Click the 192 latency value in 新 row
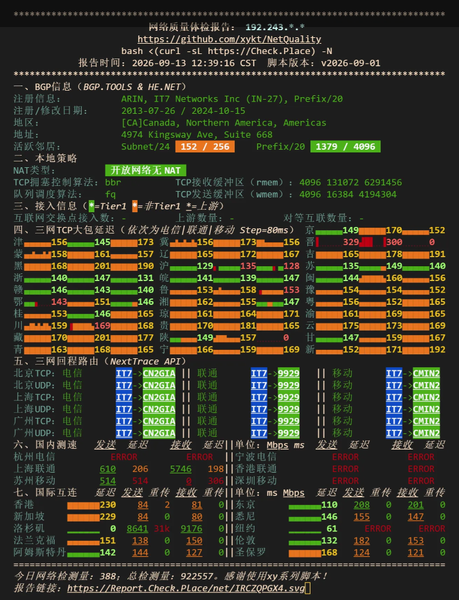Image resolution: width=459 pixels, height=600 pixels. (437, 349)
